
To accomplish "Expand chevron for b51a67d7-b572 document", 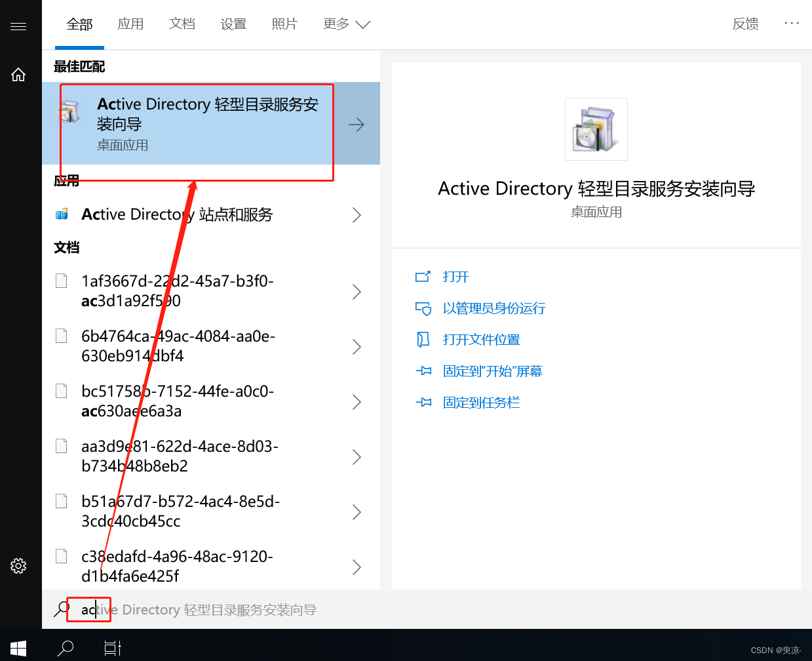I will pos(357,512).
